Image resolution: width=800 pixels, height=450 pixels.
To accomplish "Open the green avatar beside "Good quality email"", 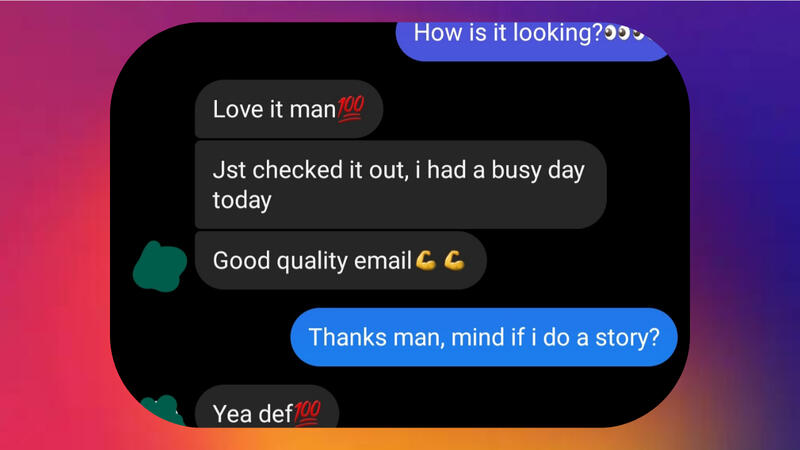I will pos(160,266).
